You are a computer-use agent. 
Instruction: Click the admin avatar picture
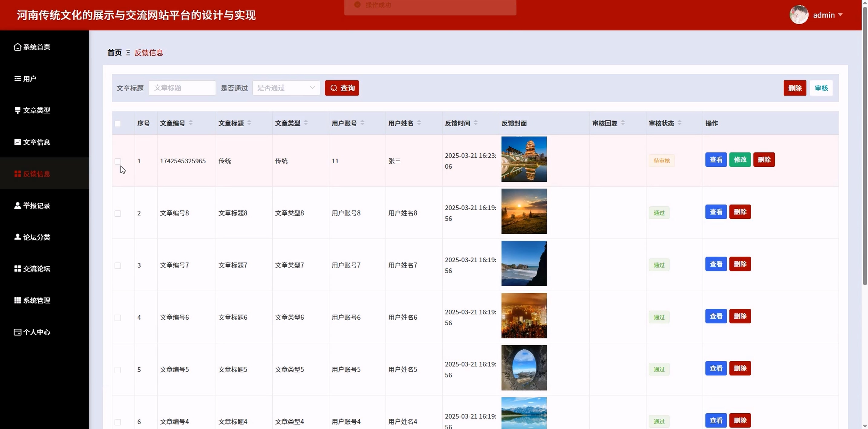[799, 15]
